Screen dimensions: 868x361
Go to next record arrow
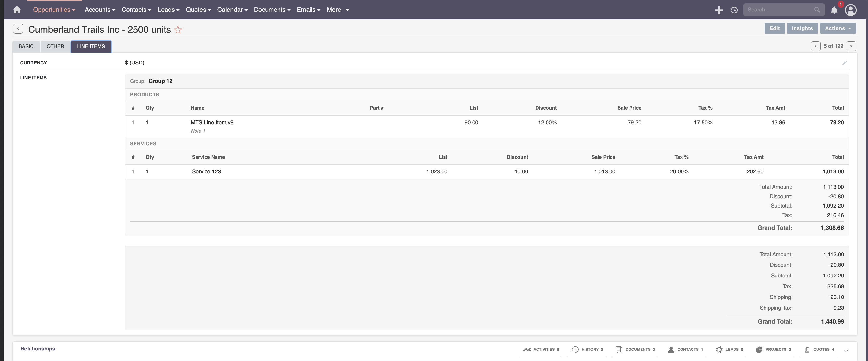pos(851,46)
